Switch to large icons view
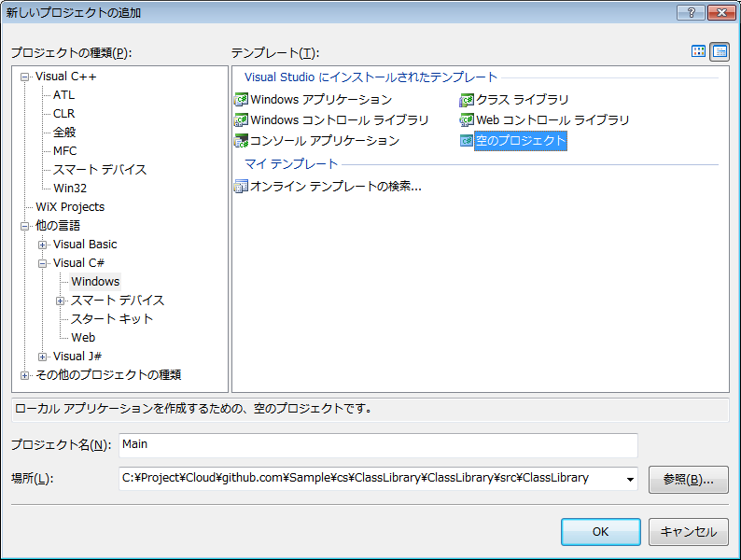This screenshot has width=741, height=560. click(698, 51)
